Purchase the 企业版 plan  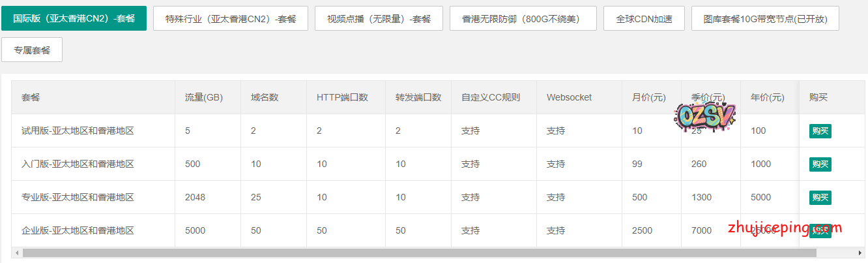point(820,231)
